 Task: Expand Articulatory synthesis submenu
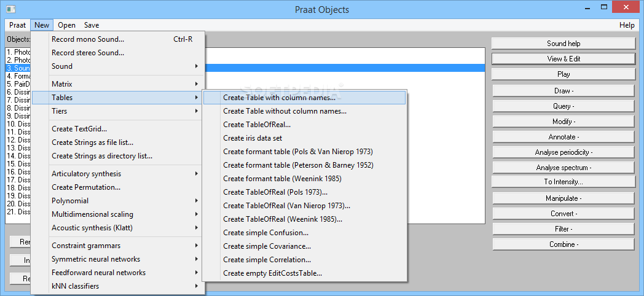tap(118, 174)
